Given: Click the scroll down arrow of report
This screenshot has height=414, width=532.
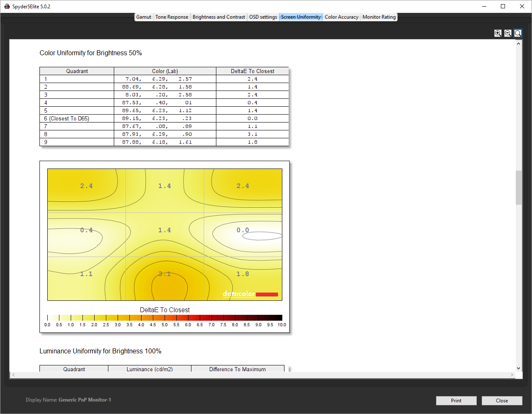Looking at the screenshot, I should coord(518,368).
